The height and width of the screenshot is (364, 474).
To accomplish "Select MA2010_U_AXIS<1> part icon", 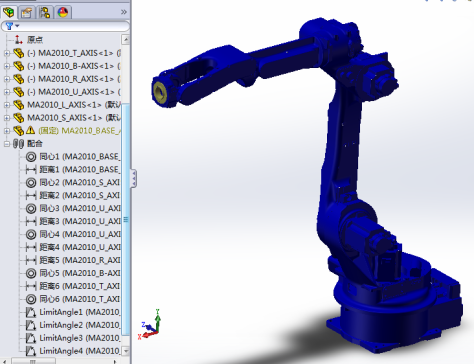I will [x=19, y=92].
